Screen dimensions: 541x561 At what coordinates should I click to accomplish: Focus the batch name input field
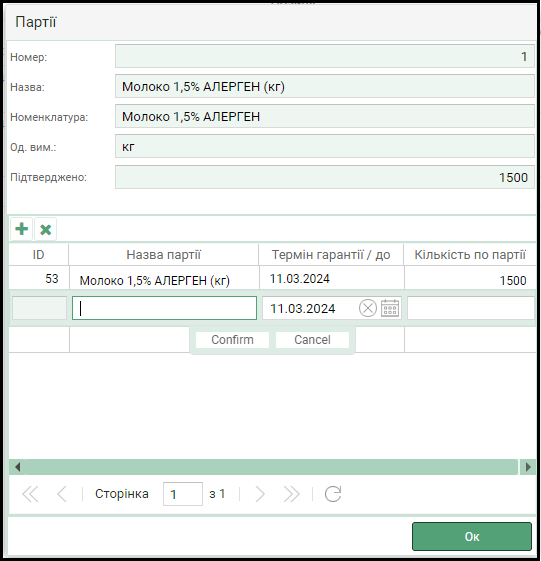[164, 308]
